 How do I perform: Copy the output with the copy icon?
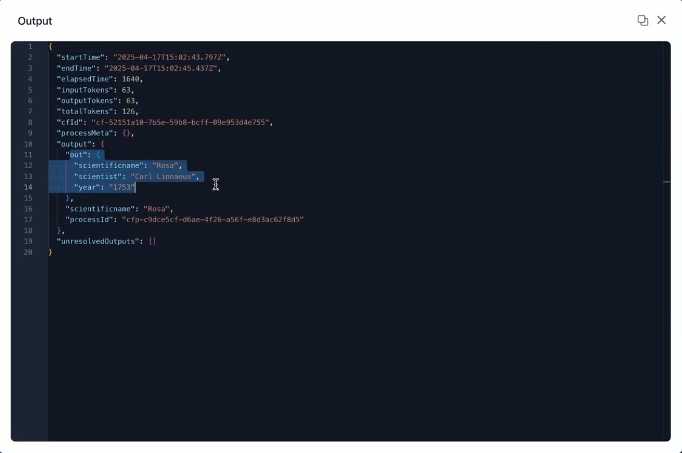642,20
